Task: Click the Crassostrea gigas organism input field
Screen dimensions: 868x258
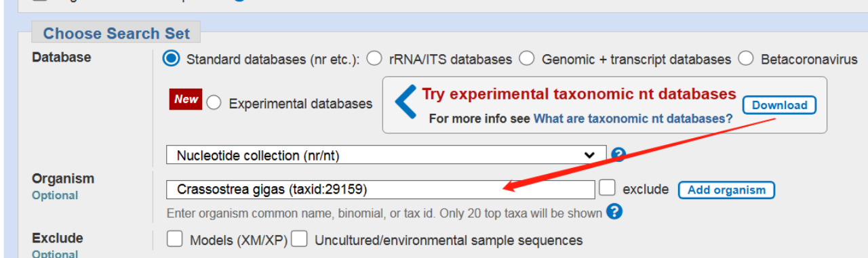Action: 380,190
